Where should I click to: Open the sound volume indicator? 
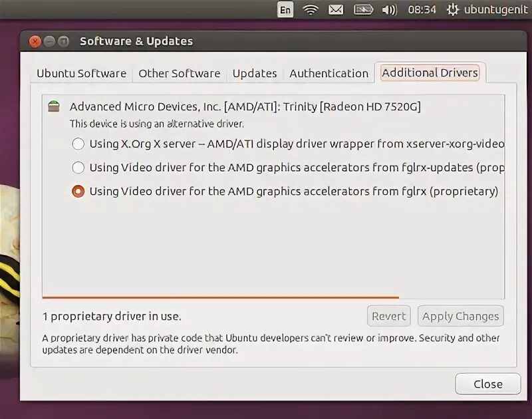click(390, 10)
